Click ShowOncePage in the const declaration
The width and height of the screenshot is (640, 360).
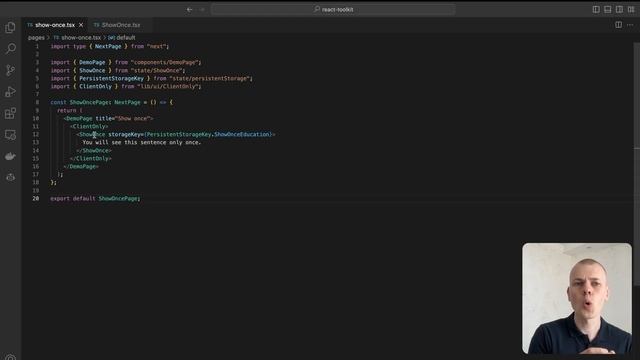89,102
